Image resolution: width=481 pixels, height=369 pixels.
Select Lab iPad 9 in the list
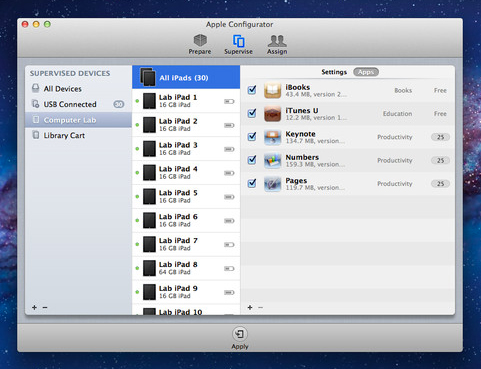(x=186, y=292)
